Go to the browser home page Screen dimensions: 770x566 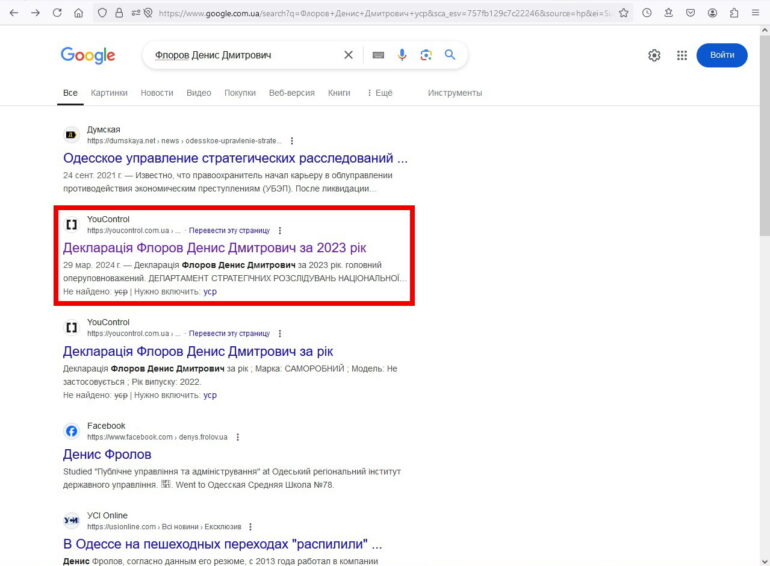79,13
